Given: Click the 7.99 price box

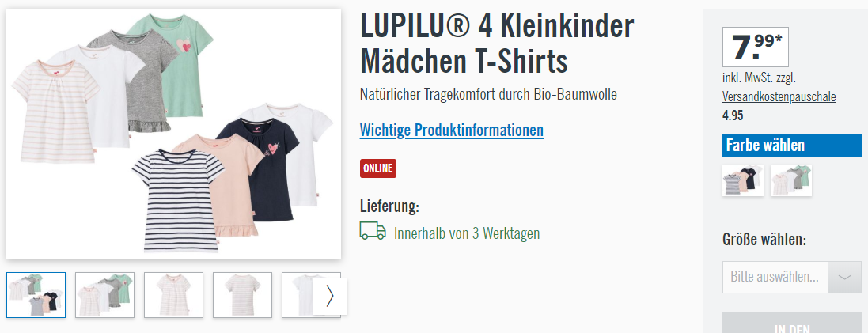Looking at the screenshot, I should coord(755,47).
